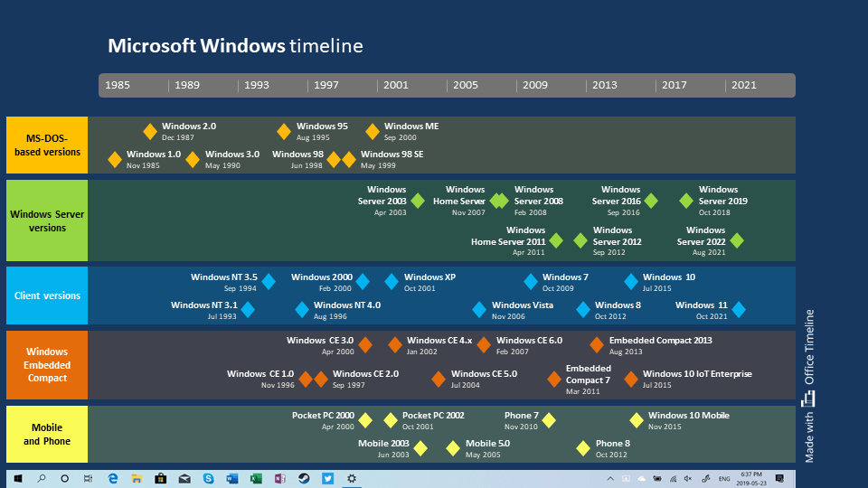Viewport: 868px width, 488px height.
Task: Open File Explorer on the taskbar
Action: [x=137, y=478]
